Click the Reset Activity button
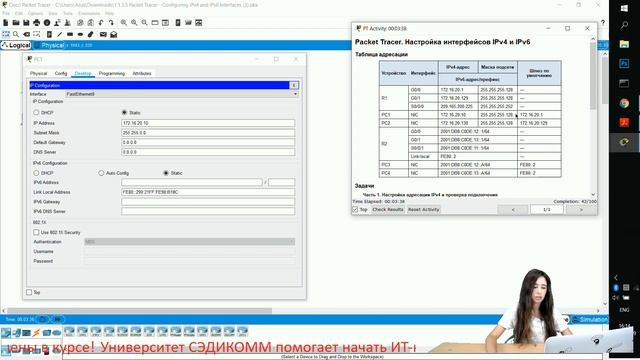Image resolution: width=640 pixels, height=360 pixels. tap(424, 209)
